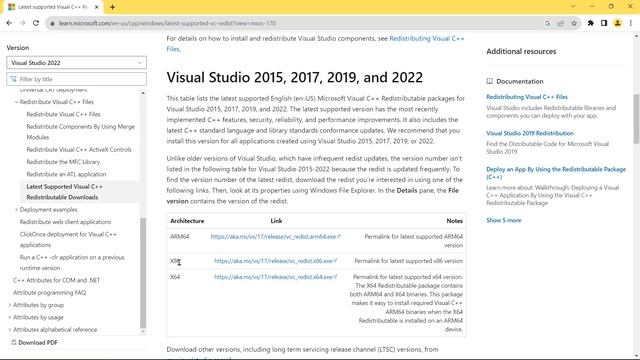Click the Download PDF icon
640x360 pixels.
pos(13,342)
